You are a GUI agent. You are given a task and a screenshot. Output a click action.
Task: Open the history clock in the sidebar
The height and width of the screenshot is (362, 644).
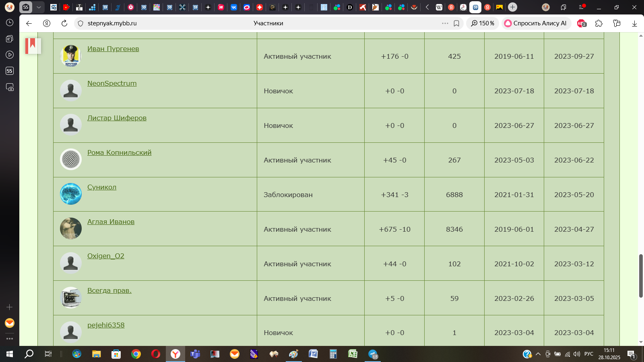[10, 23]
